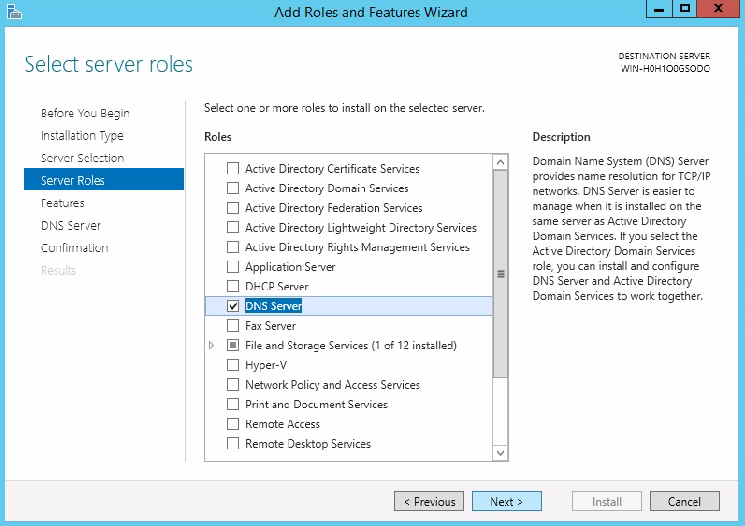Open the Features step

point(63,203)
